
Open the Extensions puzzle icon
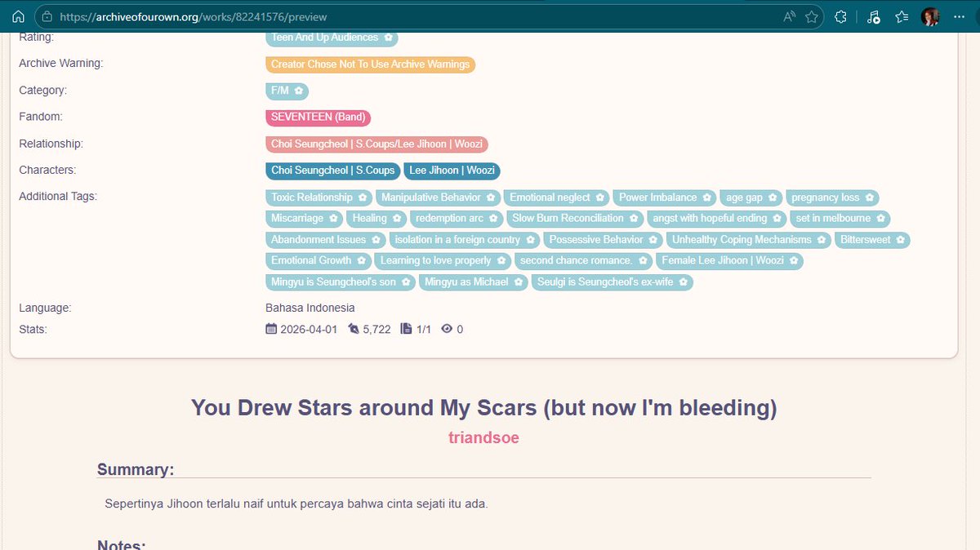pyautogui.click(x=841, y=16)
